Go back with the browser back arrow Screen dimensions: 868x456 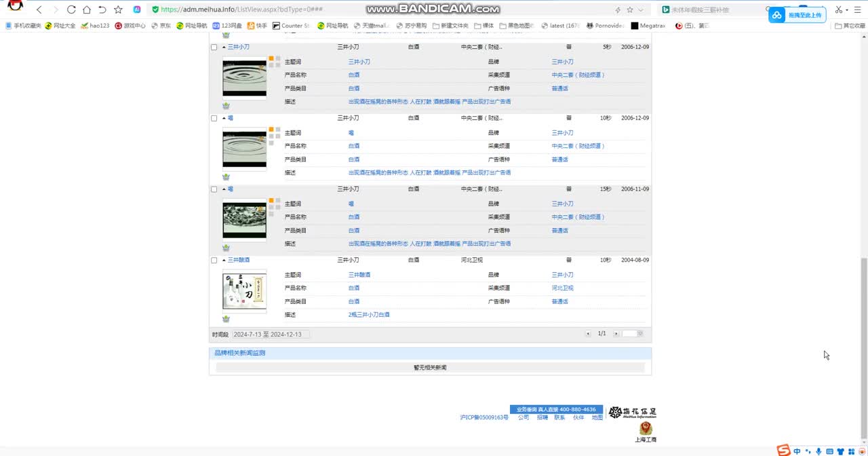tap(39, 9)
